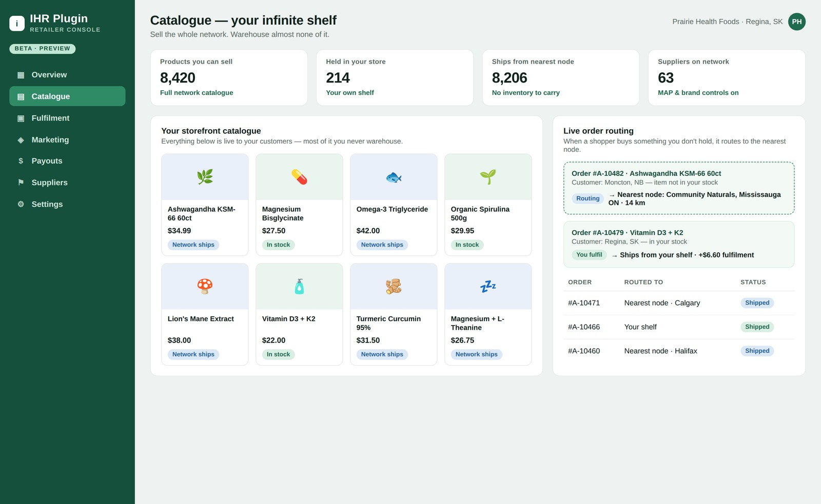Click the Lion's Mane mushroom image

(205, 286)
